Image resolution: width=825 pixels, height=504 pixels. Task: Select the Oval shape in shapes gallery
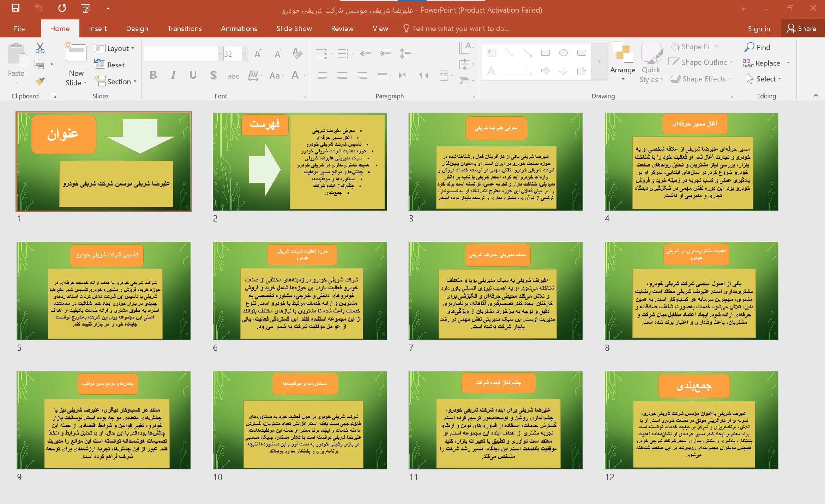[564, 53]
